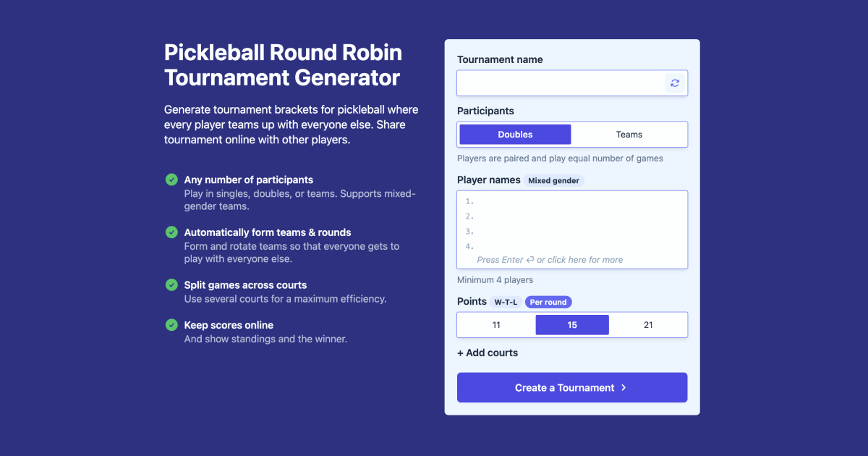The height and width of the screenshot is (456, 868).
Task: Expand the Add courts section
Action: click(x=487, y=352)
